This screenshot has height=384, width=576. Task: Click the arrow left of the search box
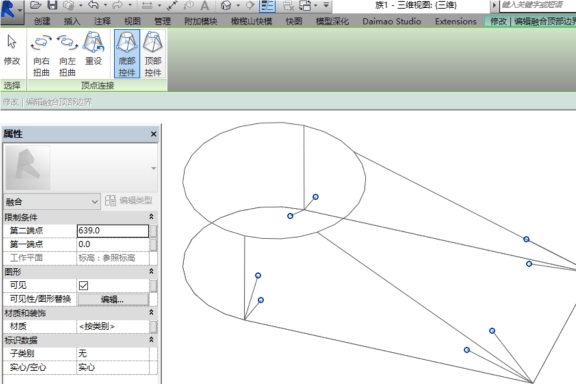coord(494,5)
